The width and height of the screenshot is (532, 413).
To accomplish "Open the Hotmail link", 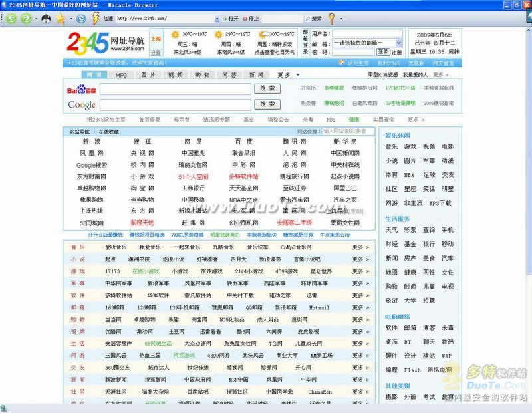I will [x=319, y=307].
